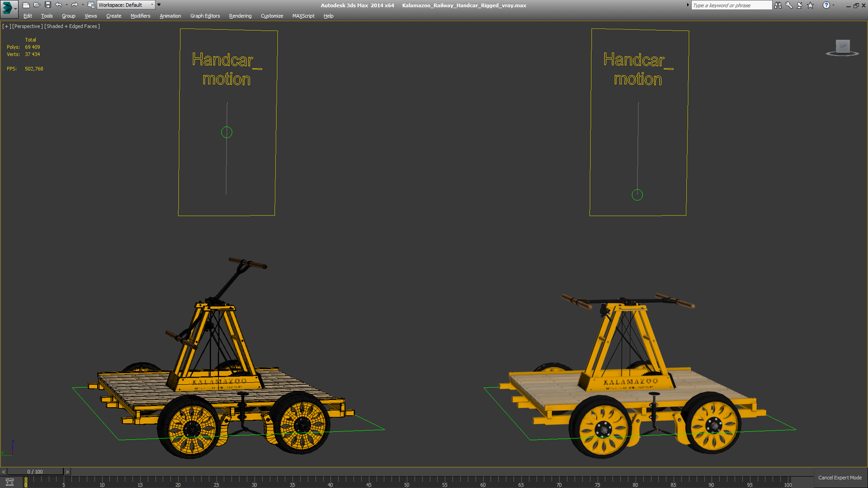Click the Open File folder icon
Image resolution: width=868 pixels, height=488 pixels.
point(37,5)
